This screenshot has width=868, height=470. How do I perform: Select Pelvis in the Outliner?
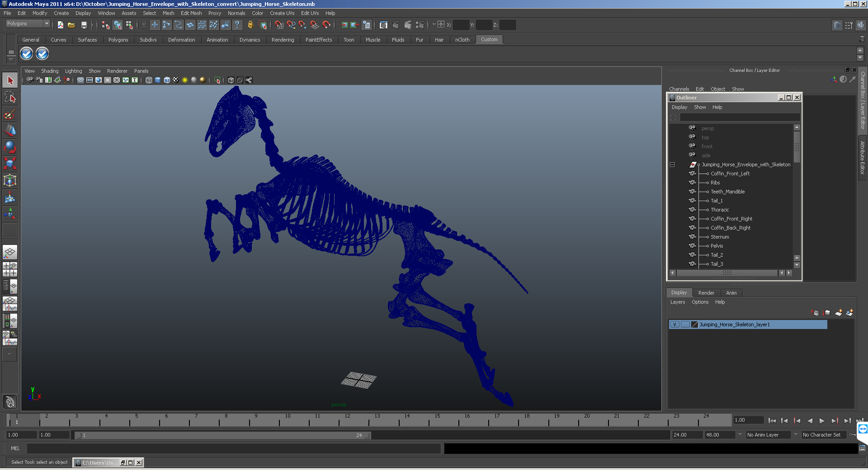click(717, 246)
